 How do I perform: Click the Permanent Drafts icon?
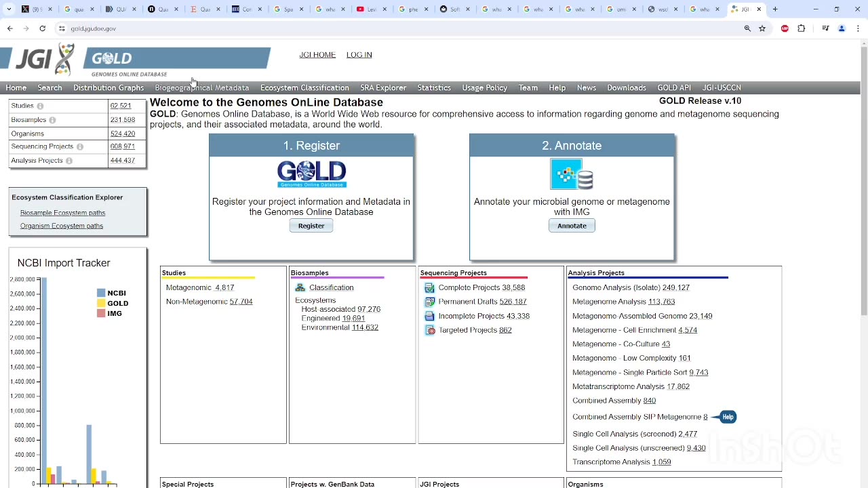click(x=429, y=302)
